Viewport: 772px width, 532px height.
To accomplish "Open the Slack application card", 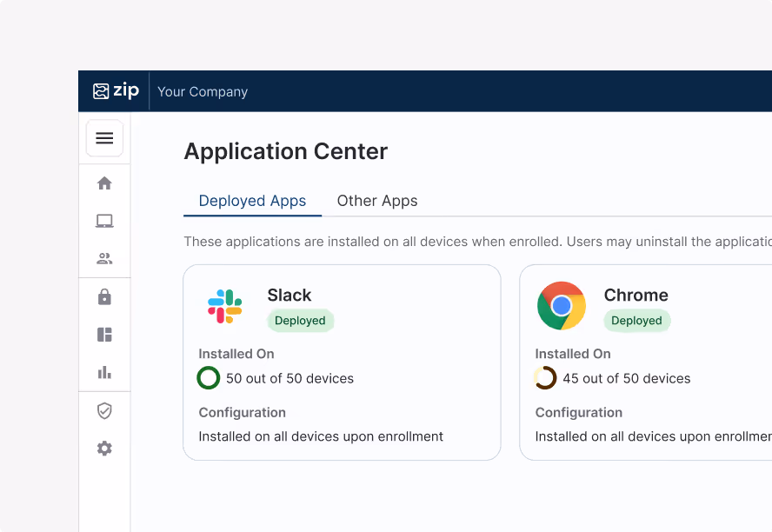I will (342, 362).
